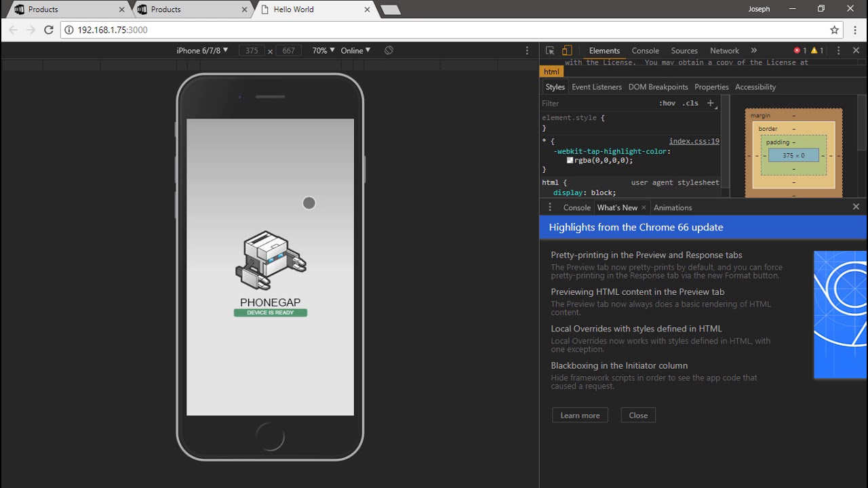Switch to the first Products browser tab
Viewport: 868px width, 488px height.
pyautogui.click(x=71, y=9)
